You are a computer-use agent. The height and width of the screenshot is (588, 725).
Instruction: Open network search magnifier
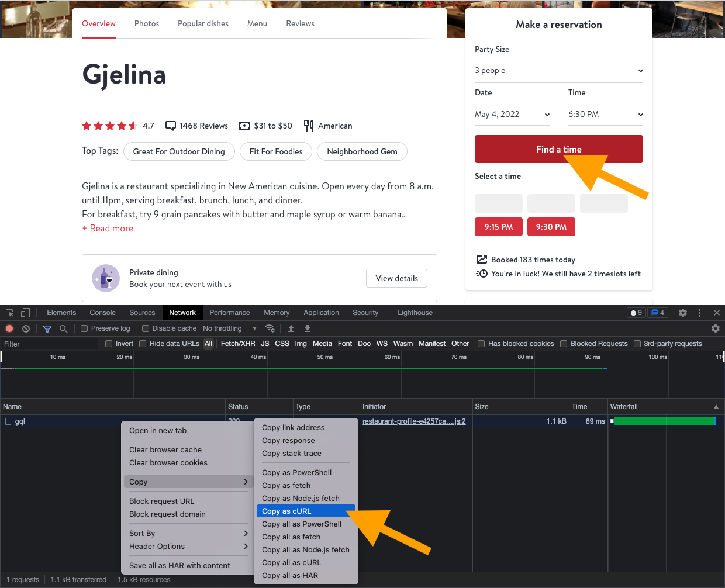coord(63,328)
